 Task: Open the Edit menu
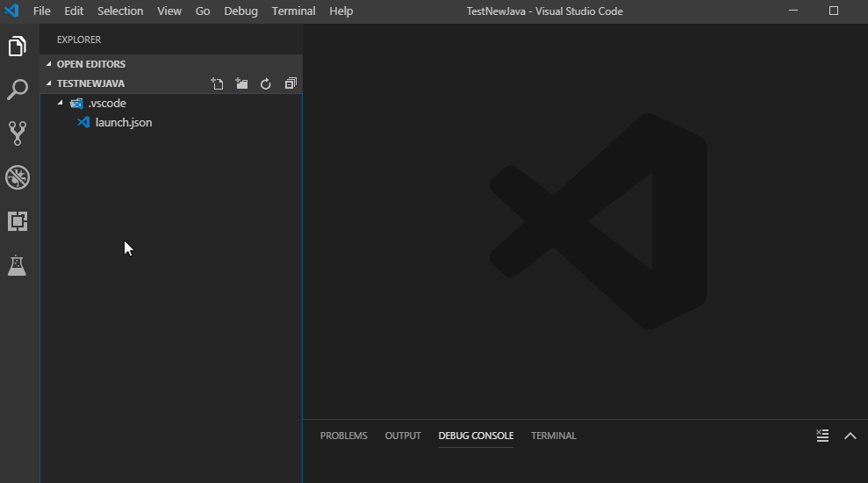pyautogui.click(x=74, y=11)
